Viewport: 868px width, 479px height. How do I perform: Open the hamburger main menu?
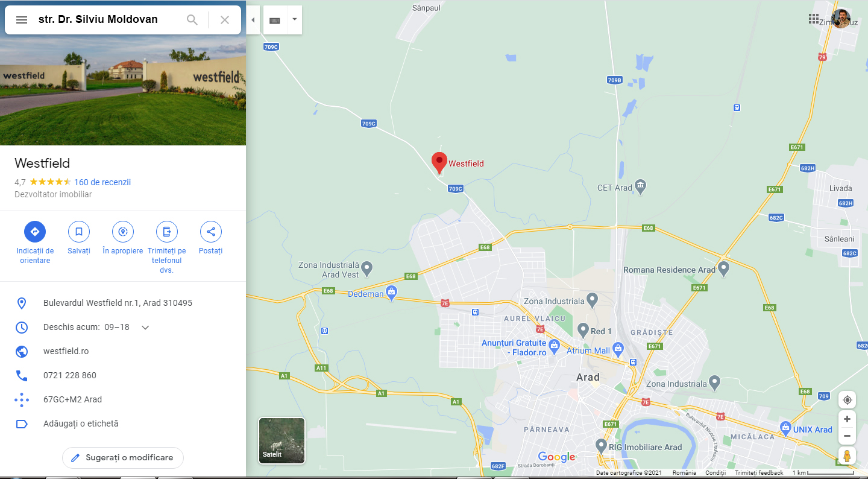tap(22, 20)
